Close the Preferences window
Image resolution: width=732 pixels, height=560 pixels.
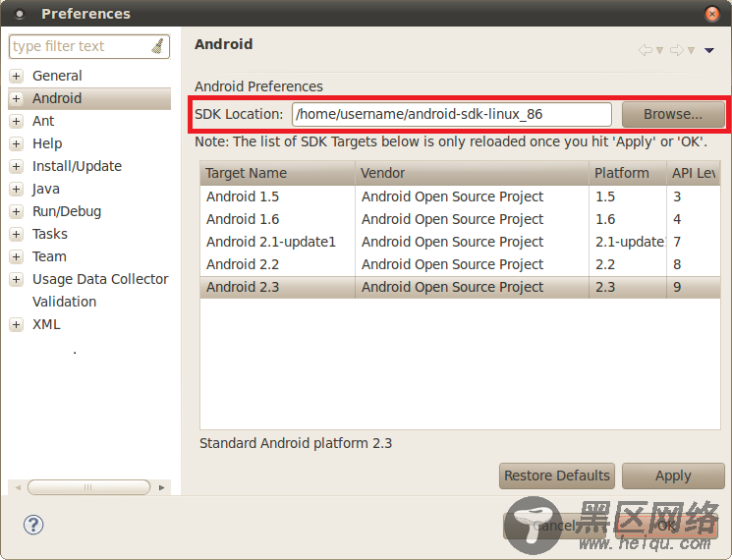[712, 14]
